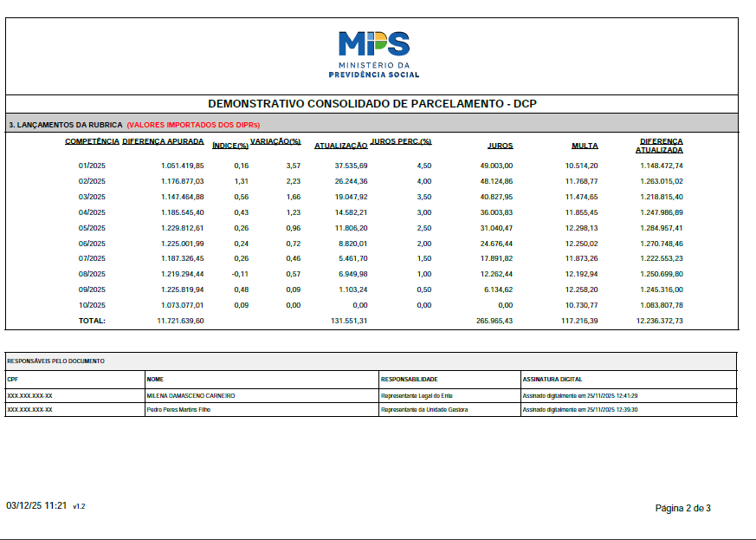Click the Juros Perc.(%) column header
This screenshot has height=540, width=756.
pyautogui.click(x=400, y=141)
